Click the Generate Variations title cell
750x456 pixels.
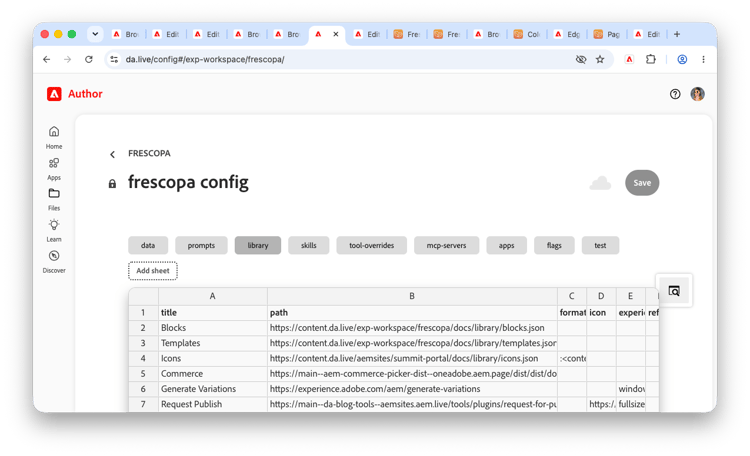[212, 389]
